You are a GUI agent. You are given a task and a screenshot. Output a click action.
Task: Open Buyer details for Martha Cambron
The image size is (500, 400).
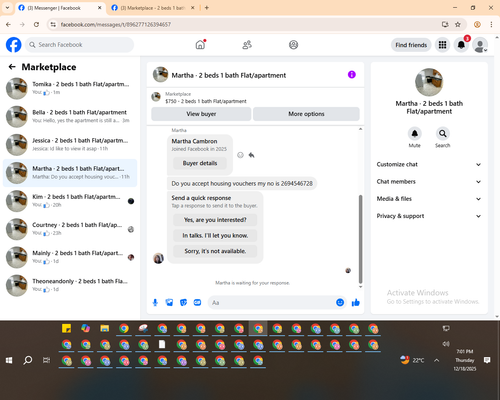[x=200, y=163]
